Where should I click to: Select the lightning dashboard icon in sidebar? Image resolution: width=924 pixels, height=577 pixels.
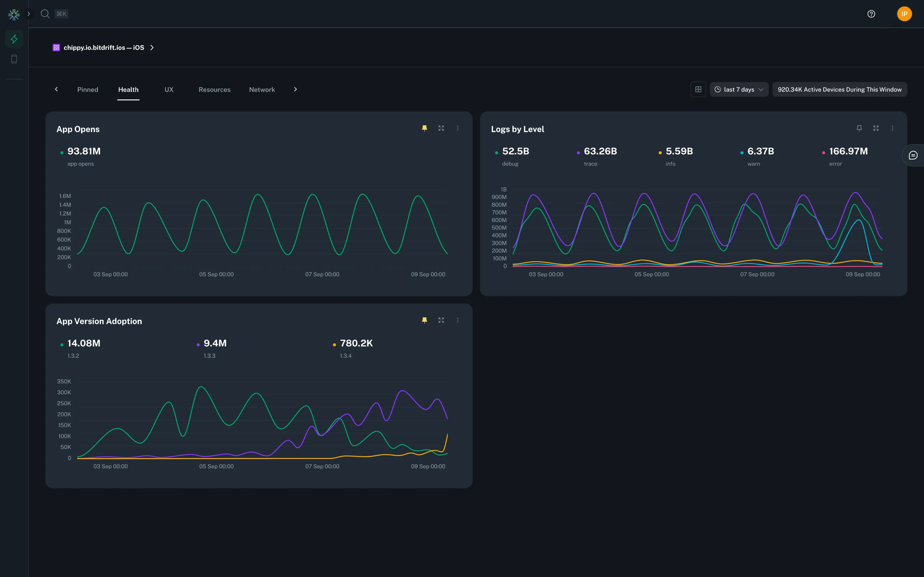pos(14,39)
